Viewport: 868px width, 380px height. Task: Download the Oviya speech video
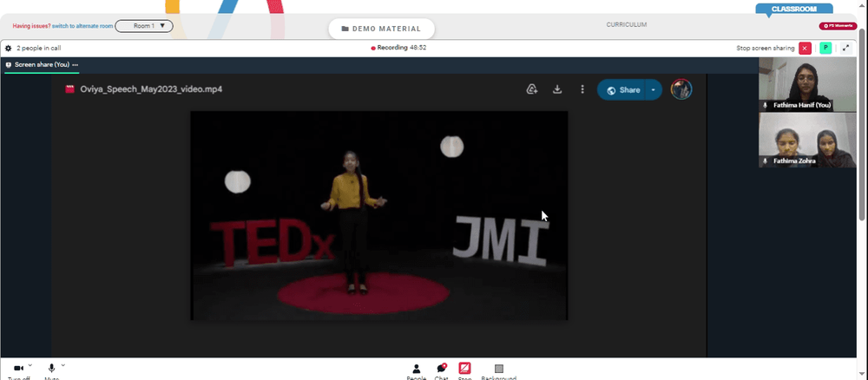[x=557, y=89]
